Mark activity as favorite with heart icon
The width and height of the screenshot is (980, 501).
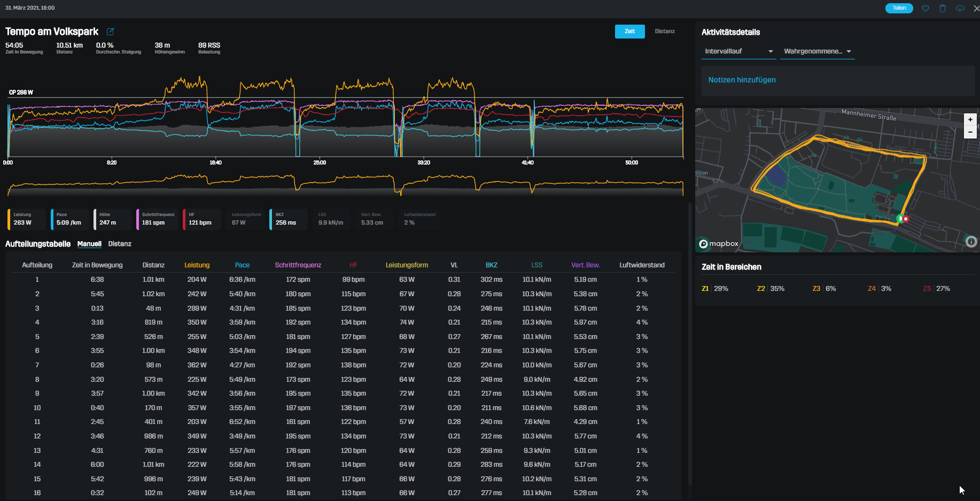point(925,8)
